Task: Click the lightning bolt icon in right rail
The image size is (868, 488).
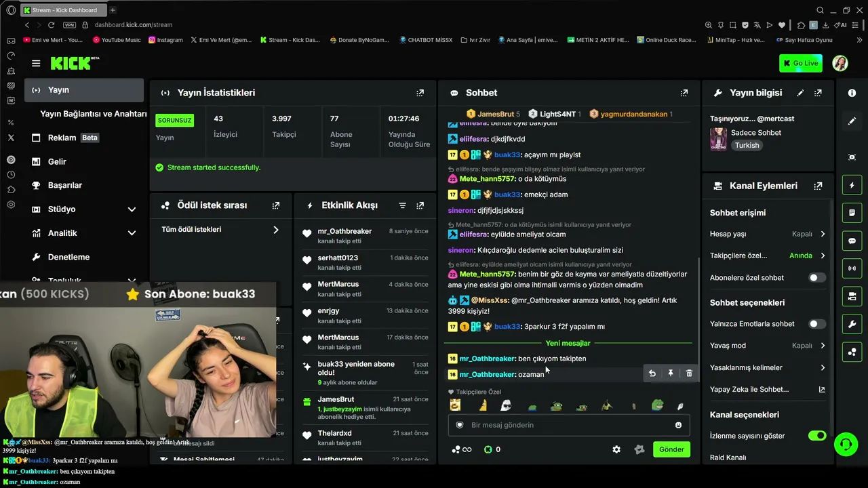Action: (x=852, y=185)
